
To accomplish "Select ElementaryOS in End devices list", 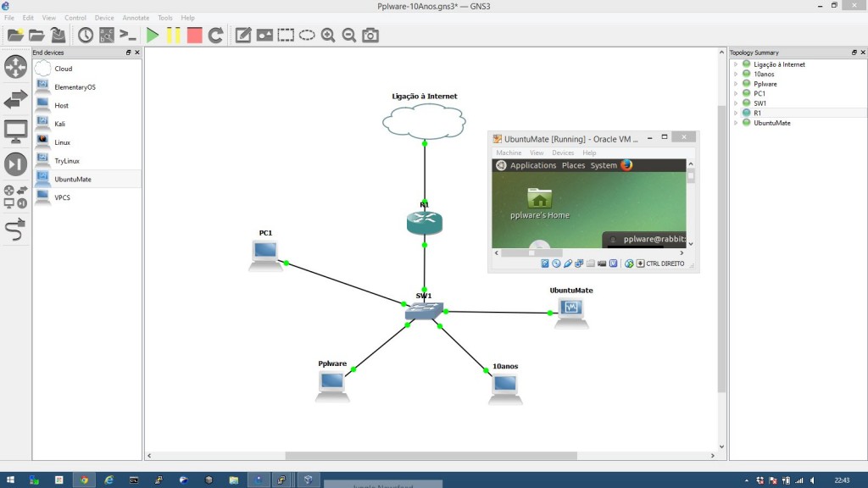I will (x=87, y=87).
